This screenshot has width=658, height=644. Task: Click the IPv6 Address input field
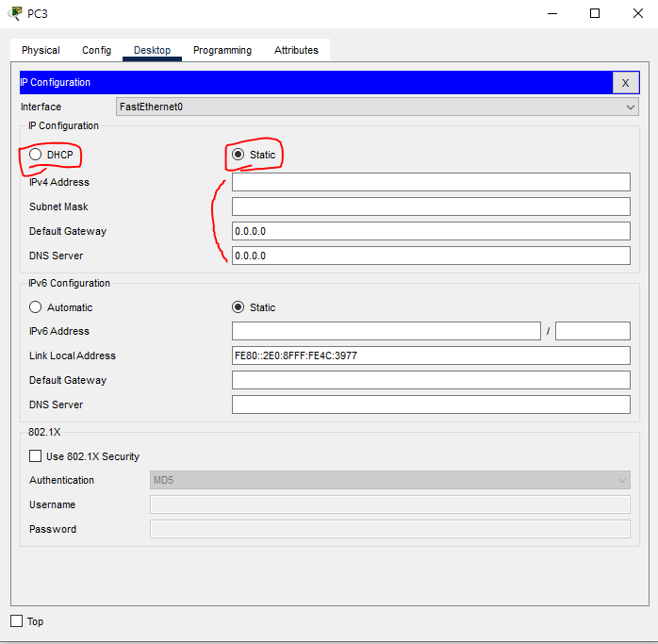click(387, 331)
